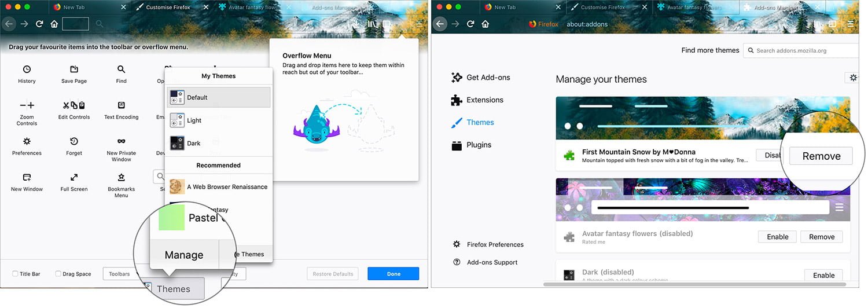868x308 pixels.
Task: Select the Preferences gear in customise palette
Action: tap(27, 146)
